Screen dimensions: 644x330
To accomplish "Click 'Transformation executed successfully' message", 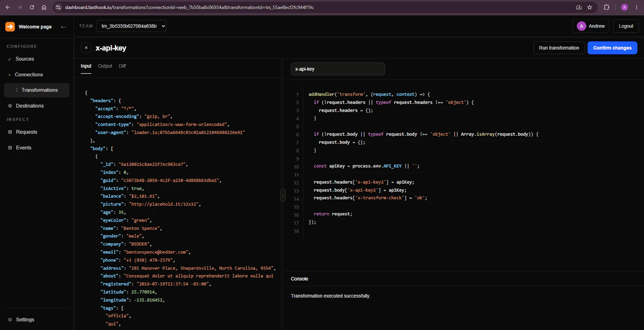I will click(330, 296).
